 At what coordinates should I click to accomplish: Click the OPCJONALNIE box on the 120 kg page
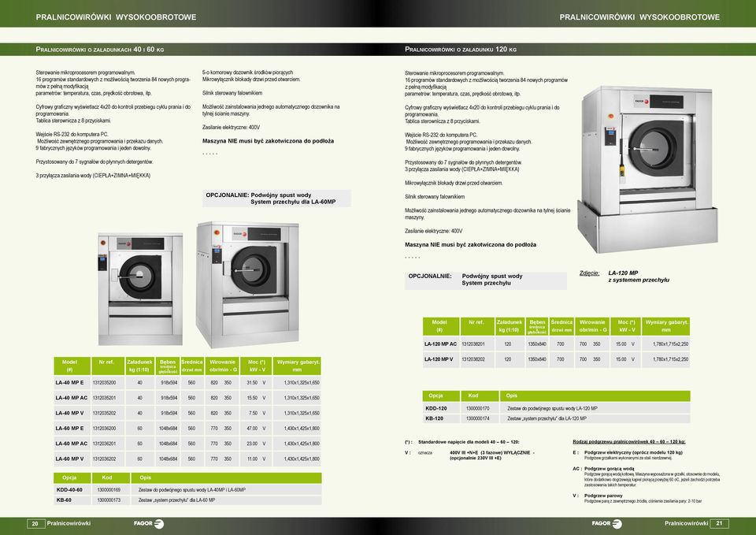486,281
